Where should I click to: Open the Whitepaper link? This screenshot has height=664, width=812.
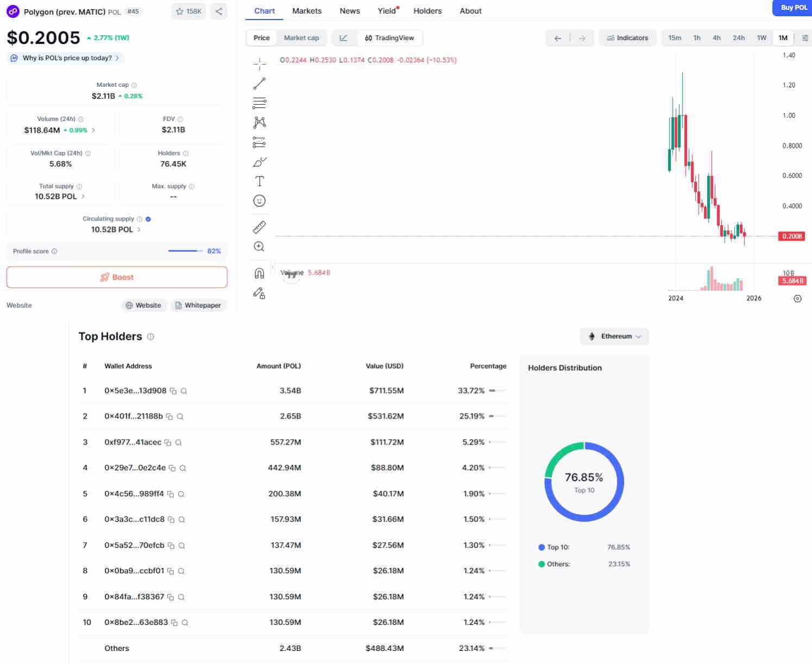click(x=198, y=306)
